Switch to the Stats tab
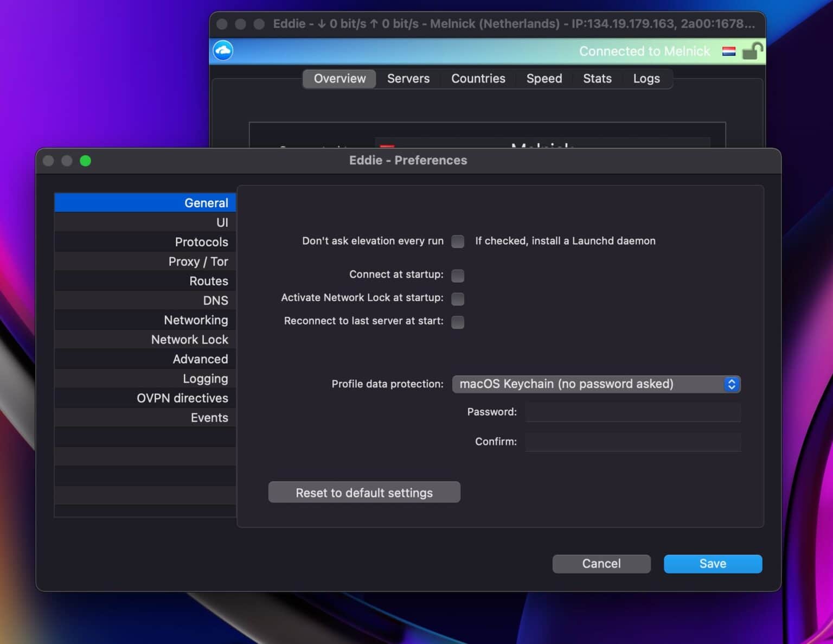 click(x=597, y=79)
